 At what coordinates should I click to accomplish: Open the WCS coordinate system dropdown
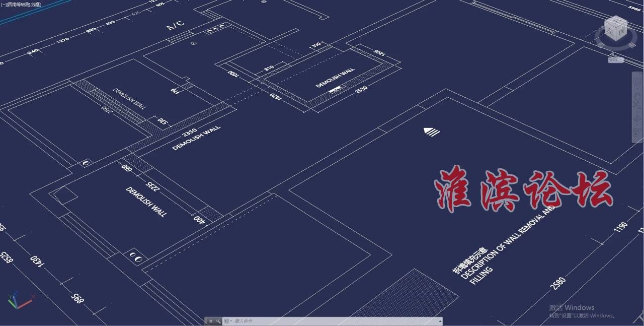click(x=616, y=60)
